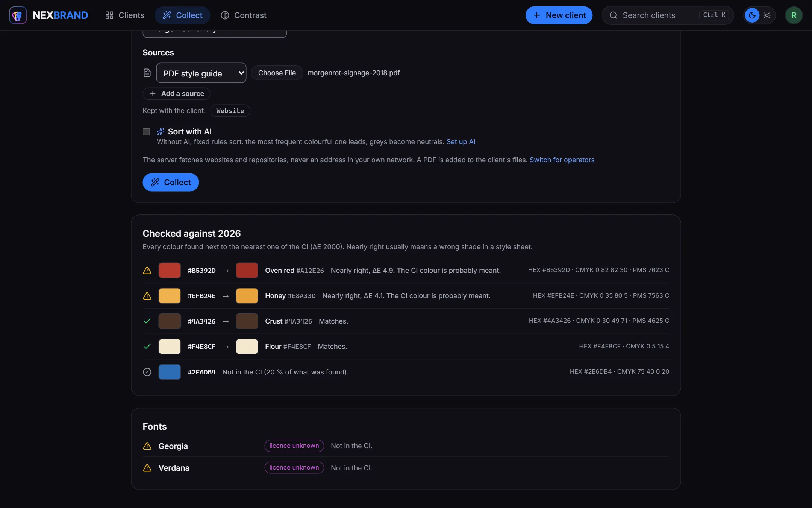This screenshot has width=812, height=508.
Task: Click Georgia's licence unknown badge
Action: coord(294,446)
